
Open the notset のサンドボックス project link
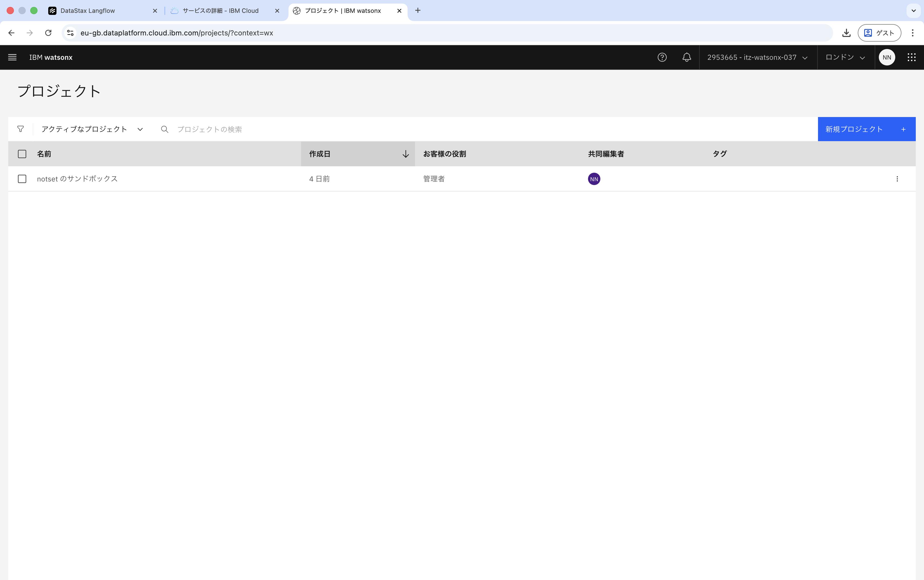coord(77,179)
